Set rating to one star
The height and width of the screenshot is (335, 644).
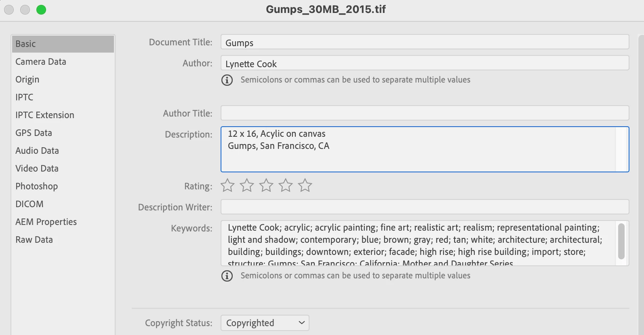[x=227, y=185]
